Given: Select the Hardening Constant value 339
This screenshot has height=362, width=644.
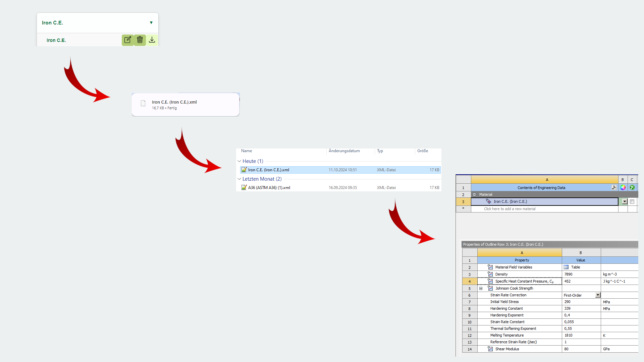Looking at the screenshot, I should (x=581, y=309).
